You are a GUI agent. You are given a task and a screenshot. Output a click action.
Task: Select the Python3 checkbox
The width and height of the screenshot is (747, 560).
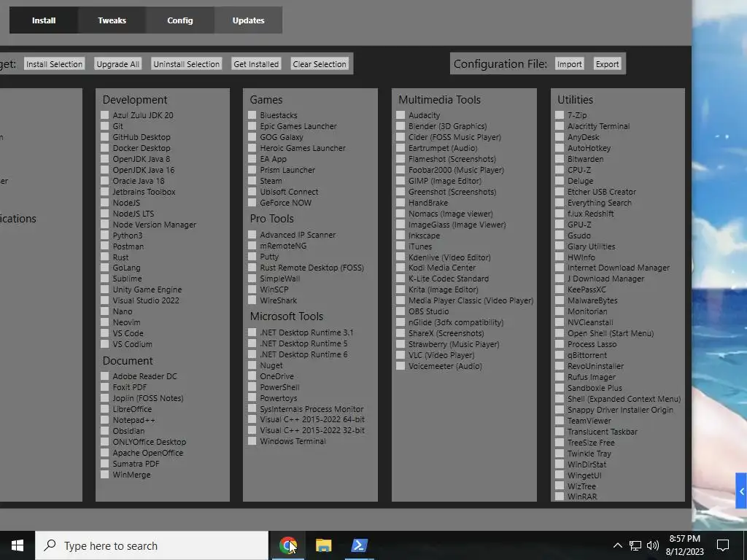pyautogui.click(x=105, y=236)
